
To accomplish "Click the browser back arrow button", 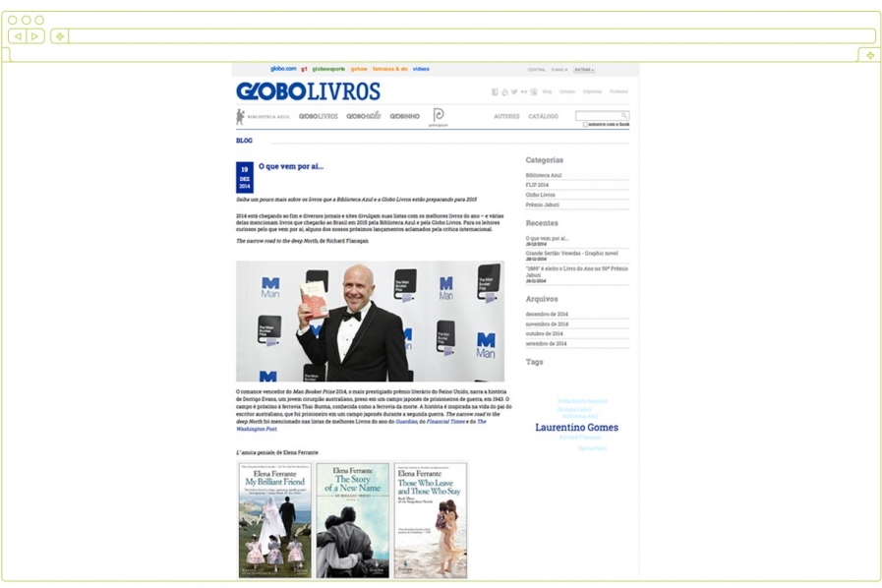I will pyautogui.click(x=18, y=36).
